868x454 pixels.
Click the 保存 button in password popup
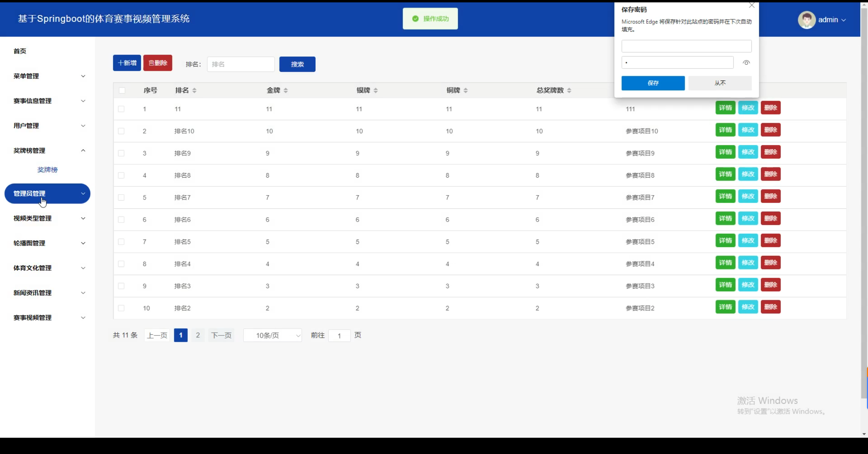[653, 83]
